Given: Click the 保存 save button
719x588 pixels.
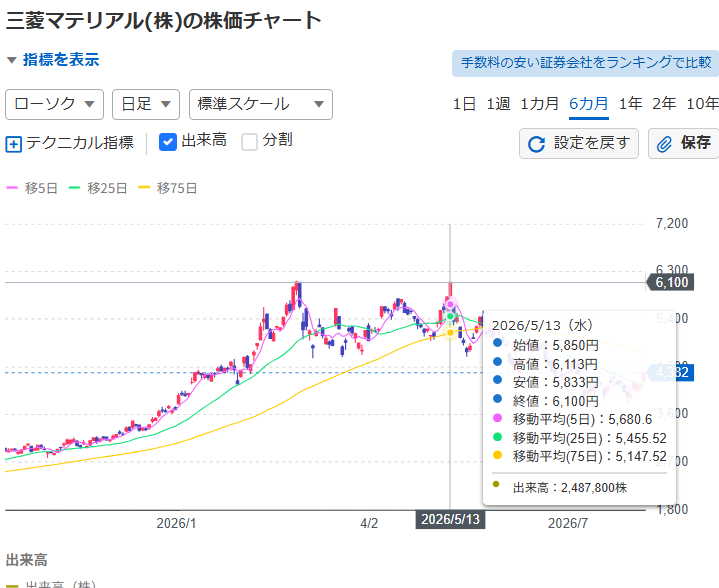Looking at the screenshot, I should click(684, 144).
